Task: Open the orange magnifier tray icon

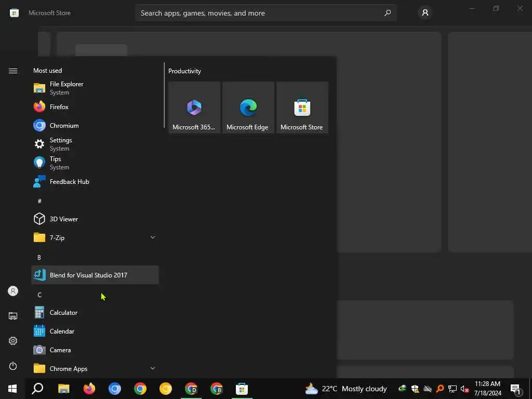Action: (440, 389)
